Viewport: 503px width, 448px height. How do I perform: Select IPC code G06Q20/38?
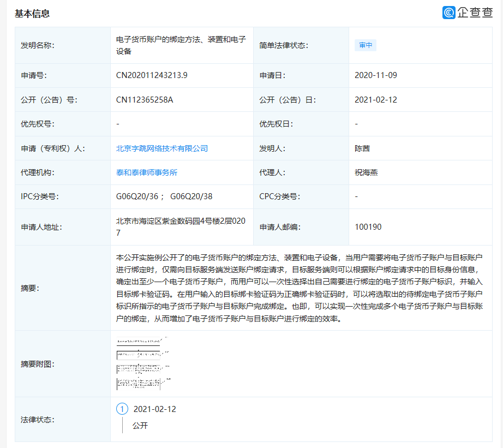tap(191, 196)
